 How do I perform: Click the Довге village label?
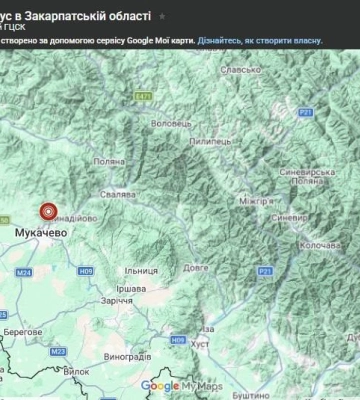[196, 268]
